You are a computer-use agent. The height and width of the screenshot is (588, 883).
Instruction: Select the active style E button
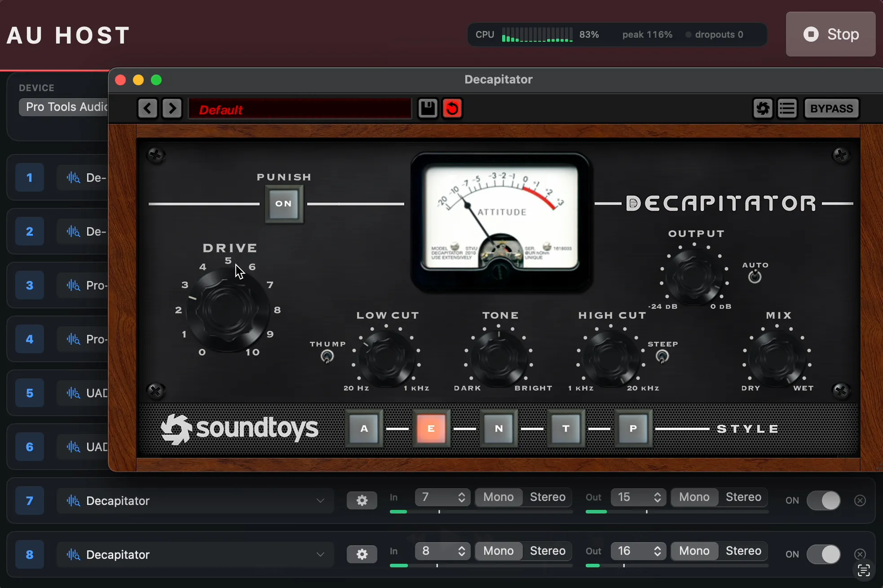point(431,429)
